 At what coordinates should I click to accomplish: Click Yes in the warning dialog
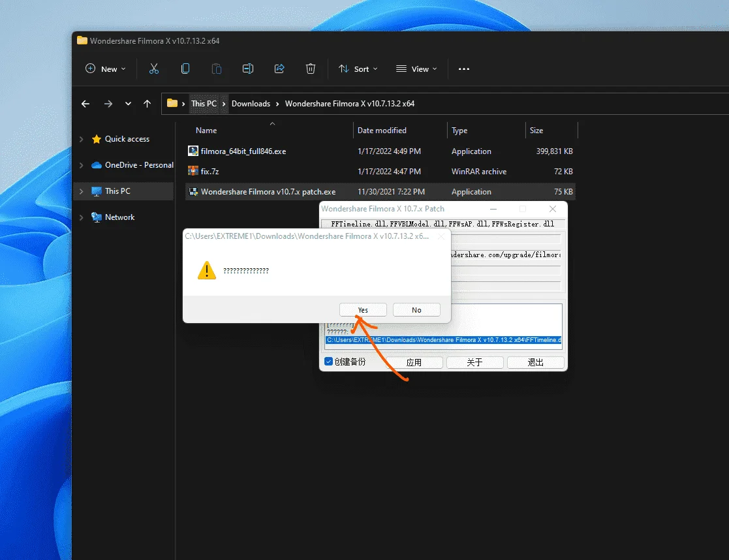coord(363,310)
